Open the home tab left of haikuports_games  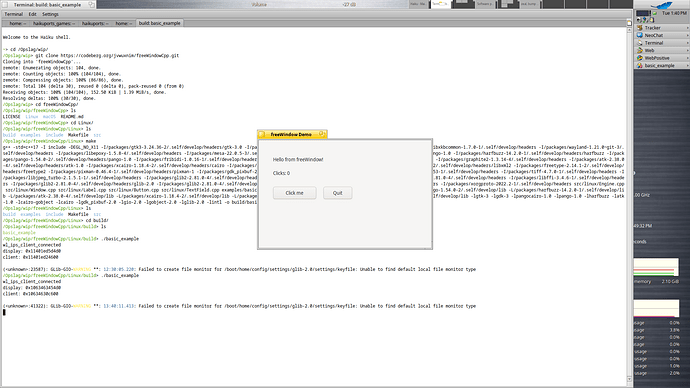coord(18,23)
